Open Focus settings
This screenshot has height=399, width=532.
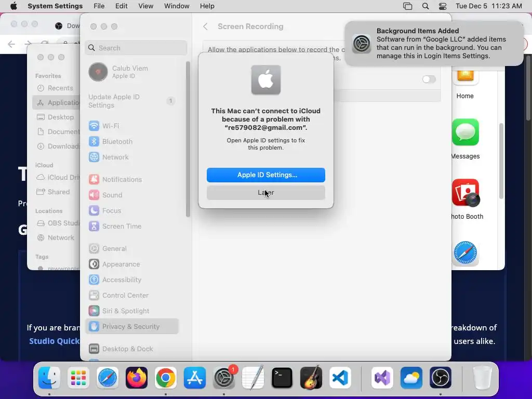(132, 211)
